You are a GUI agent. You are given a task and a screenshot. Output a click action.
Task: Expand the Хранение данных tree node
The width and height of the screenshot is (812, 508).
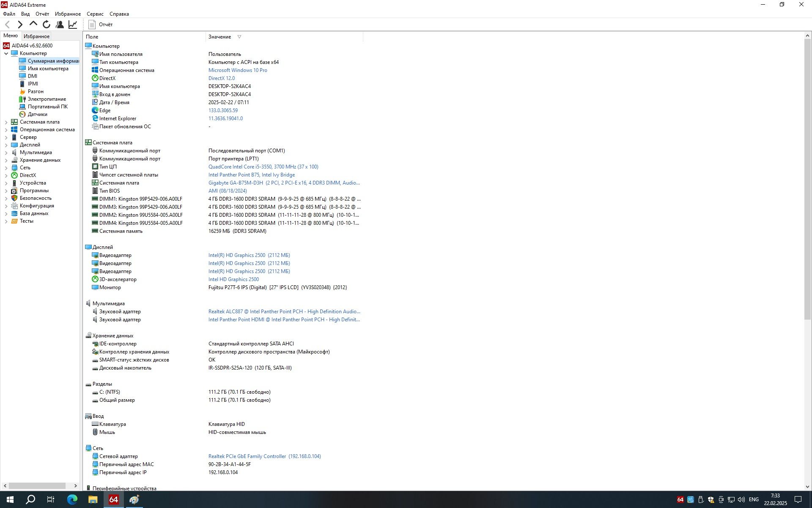6,160
